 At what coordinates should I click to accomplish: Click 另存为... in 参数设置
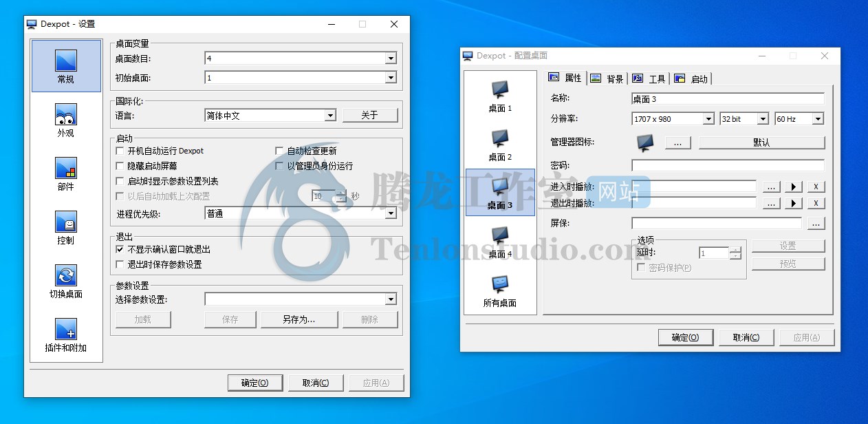[x=299, y=319]
